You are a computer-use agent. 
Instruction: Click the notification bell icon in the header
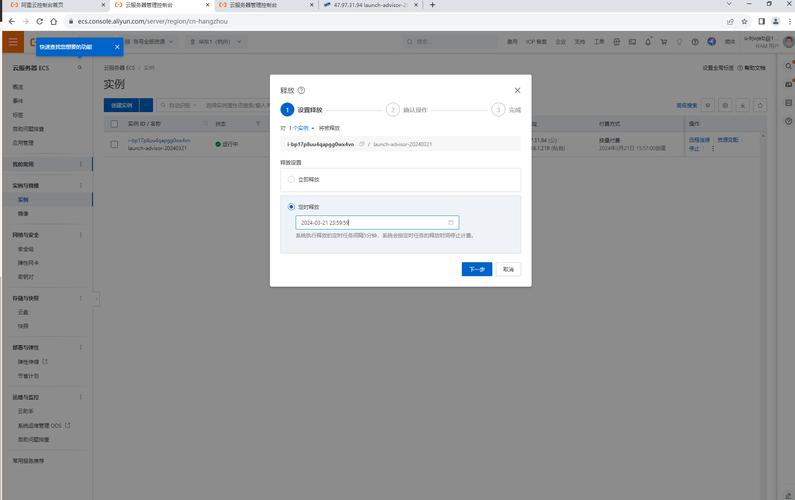point(648,42)
